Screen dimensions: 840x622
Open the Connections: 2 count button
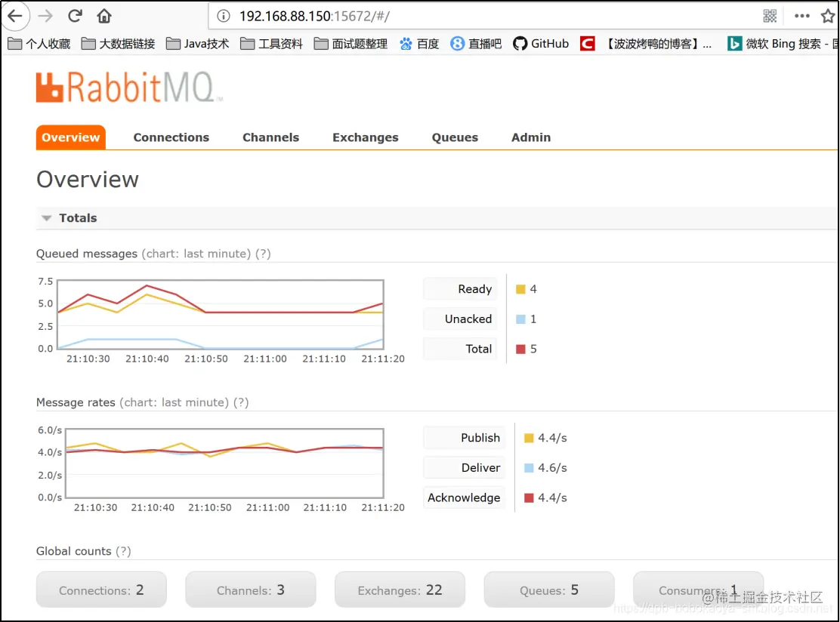pos(101,590)
